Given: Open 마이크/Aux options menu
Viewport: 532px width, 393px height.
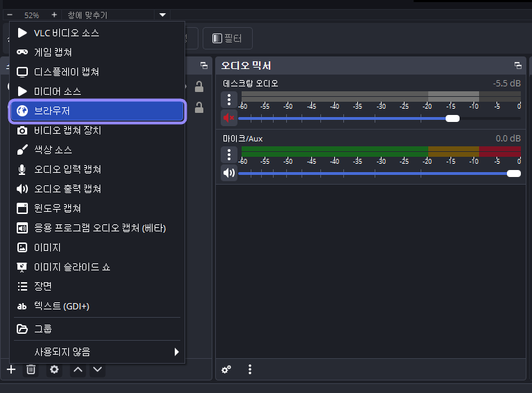Looking at the screenshot, I should coord(229,155).
